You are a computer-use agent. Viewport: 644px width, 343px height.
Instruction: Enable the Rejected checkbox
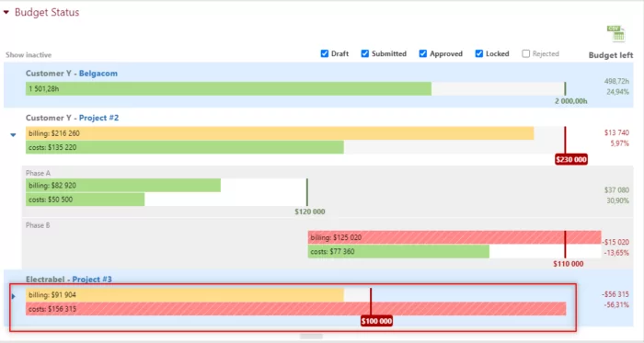pyautogui.click(x=525, y=53)
